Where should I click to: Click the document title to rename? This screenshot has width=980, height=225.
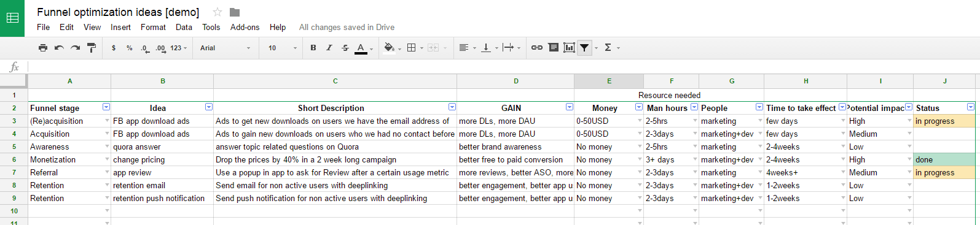(118, 12)
